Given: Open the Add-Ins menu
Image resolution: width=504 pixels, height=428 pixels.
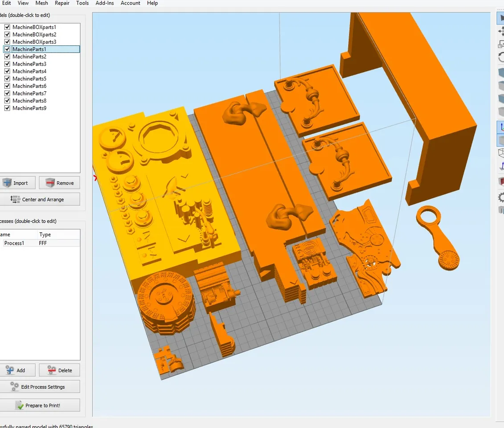Looking at the screenshot, I should point(105,3).
